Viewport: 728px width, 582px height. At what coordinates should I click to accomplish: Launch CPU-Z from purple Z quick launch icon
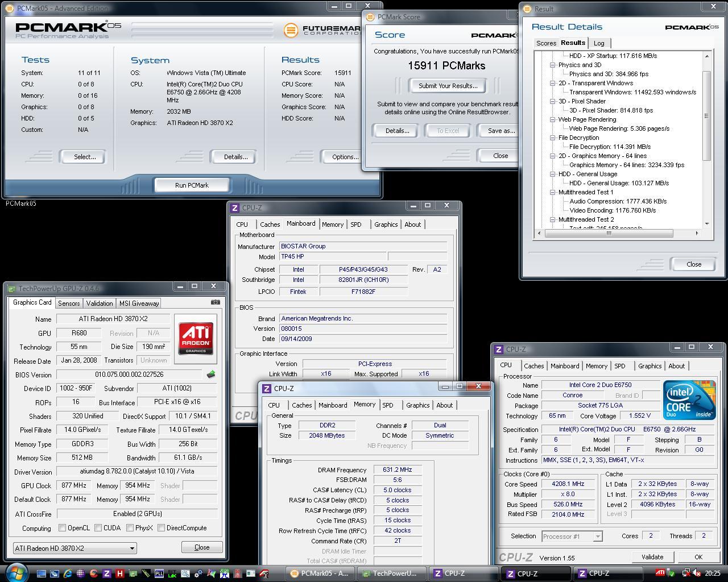click(106, 573)
